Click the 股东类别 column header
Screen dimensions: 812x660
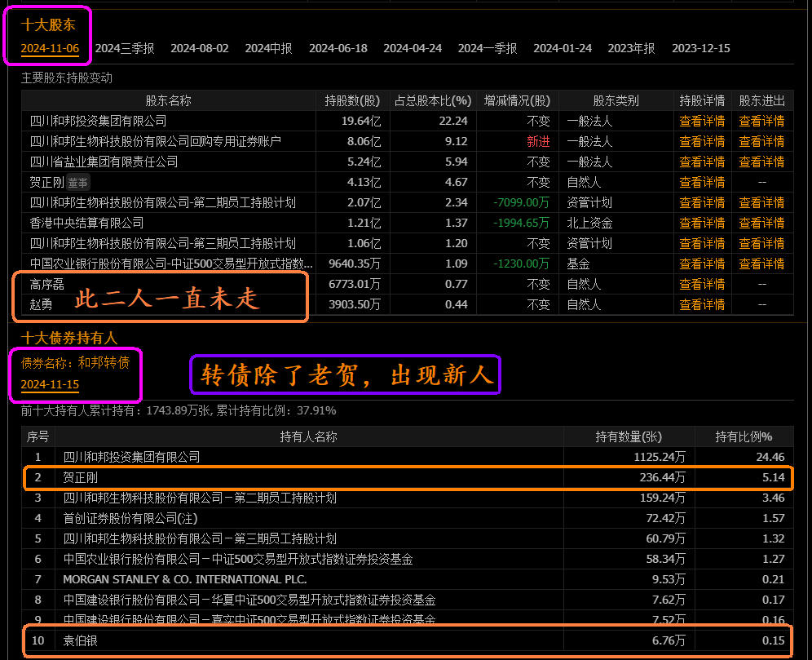pos(616,100)
